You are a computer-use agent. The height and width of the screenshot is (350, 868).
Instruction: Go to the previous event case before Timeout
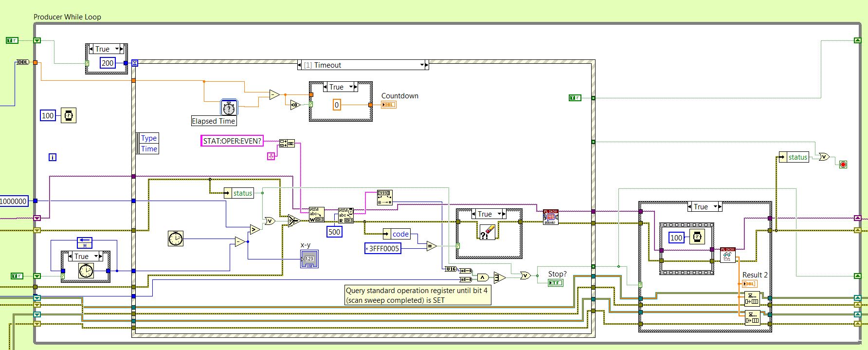[x=300, y=65]
